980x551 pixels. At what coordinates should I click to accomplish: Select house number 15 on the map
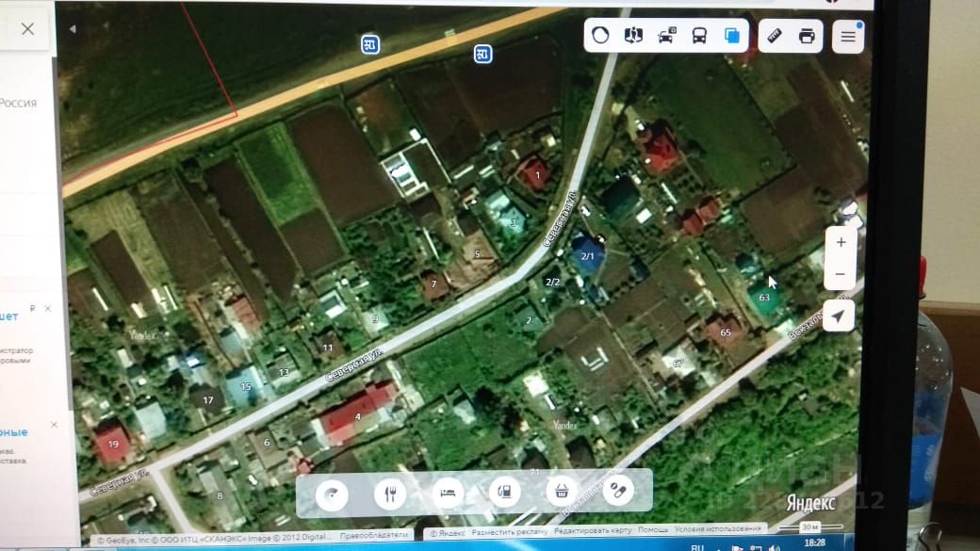[246, 387]
